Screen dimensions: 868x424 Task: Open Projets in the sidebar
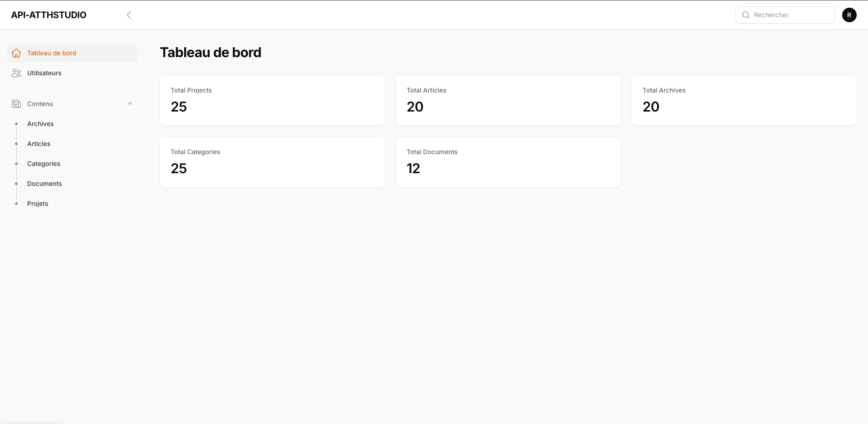tap(38, 204)
